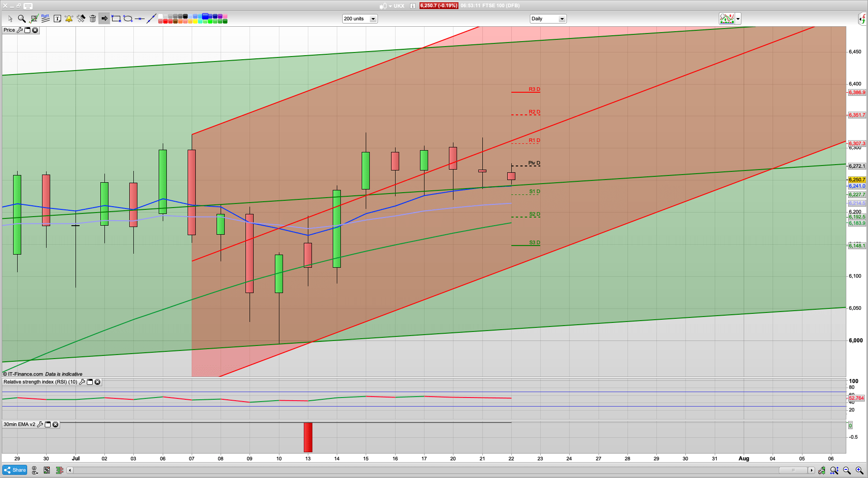Screen dimensions: 868x478
Task: Click the IT-Finance.com attribution link
Action: pos(25,374)
